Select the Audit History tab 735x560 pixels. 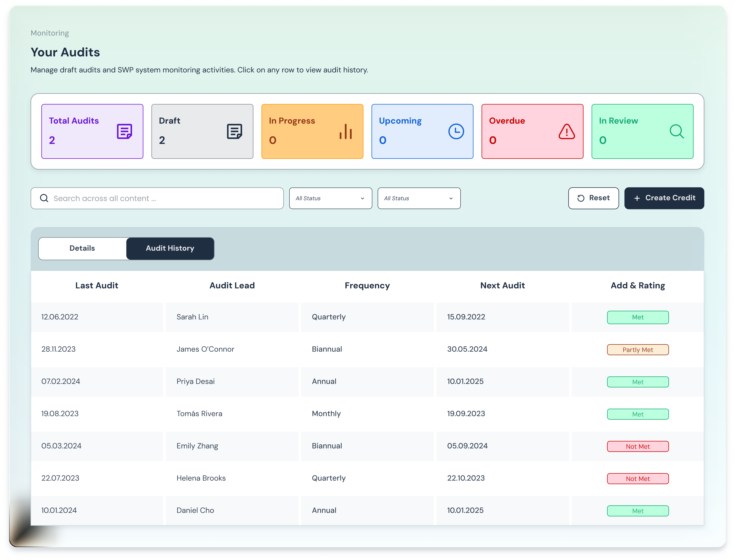click(170, 248)
